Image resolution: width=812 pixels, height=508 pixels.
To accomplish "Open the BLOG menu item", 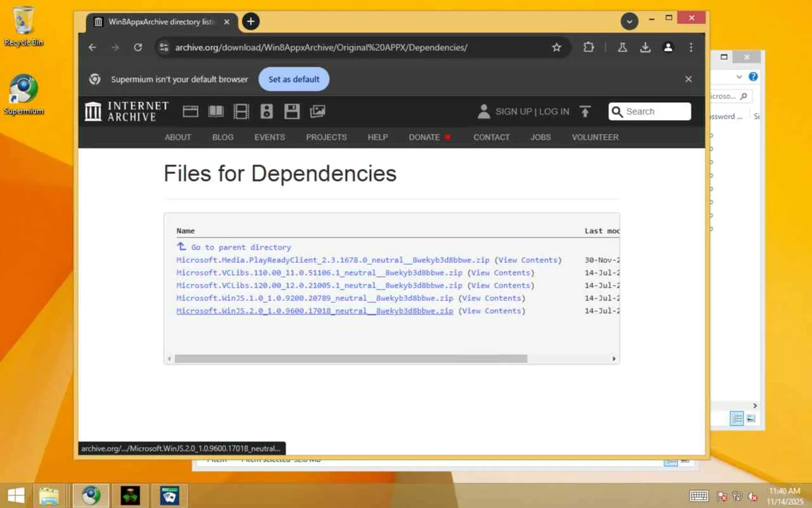I will (x=223, y=137).
